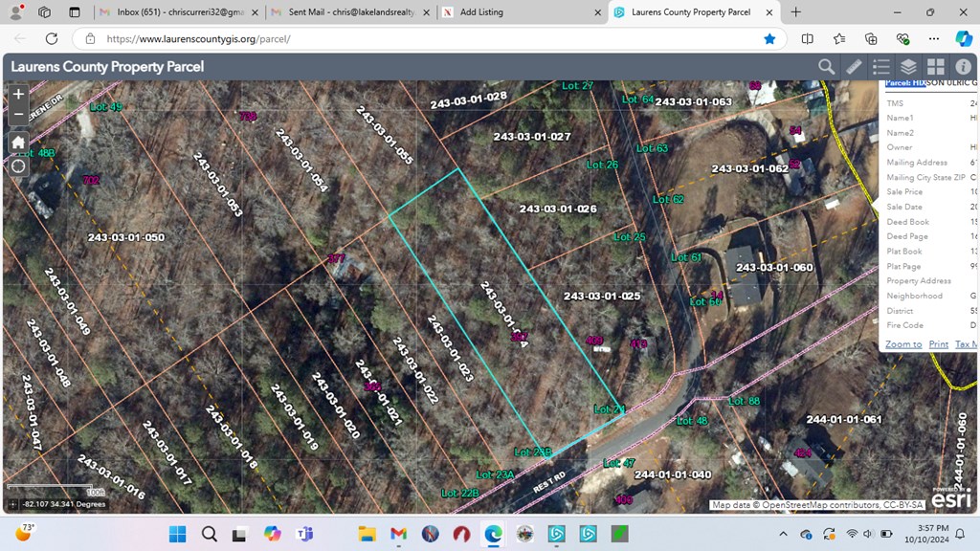The width and height of the screenshot is (980, 551).
Task: Click parcel label 243-03-01-060
Action: click(774, 268)
